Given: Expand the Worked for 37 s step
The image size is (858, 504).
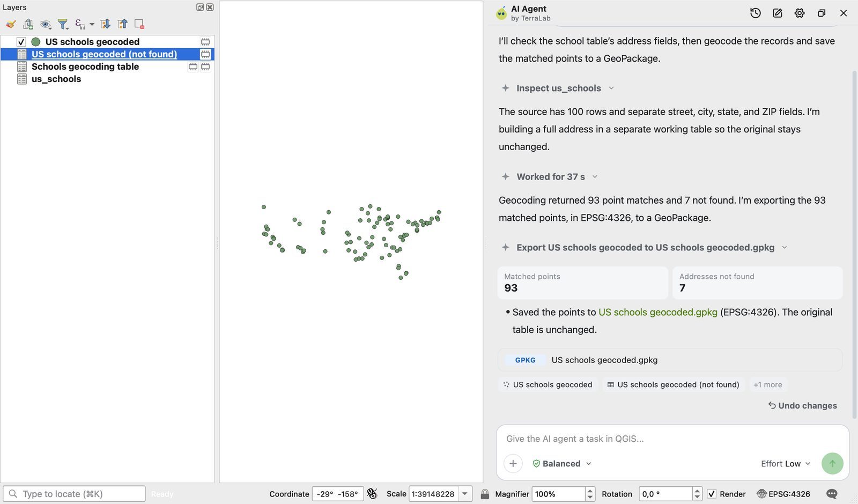Looking at the screenshot, I should [x=550, y=176].
